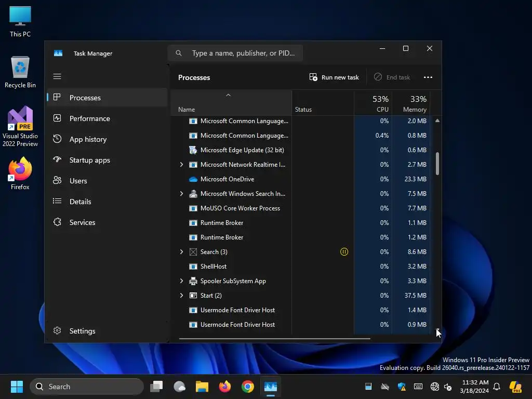Select the second Microsoft Common Language row
The width and height of the screenshot is (532, 399).
coord(301,136)
